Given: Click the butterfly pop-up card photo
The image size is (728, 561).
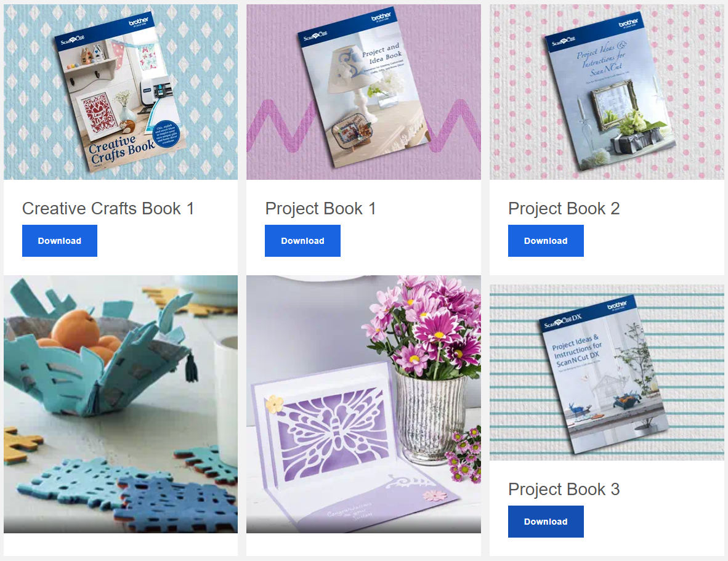Looking at the screenshot, I should [x=363, y=404].
